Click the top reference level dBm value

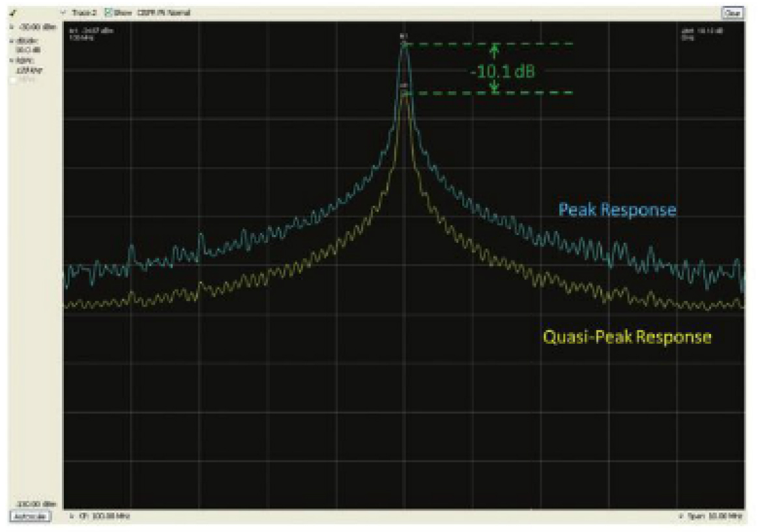(x=37, y=27)
